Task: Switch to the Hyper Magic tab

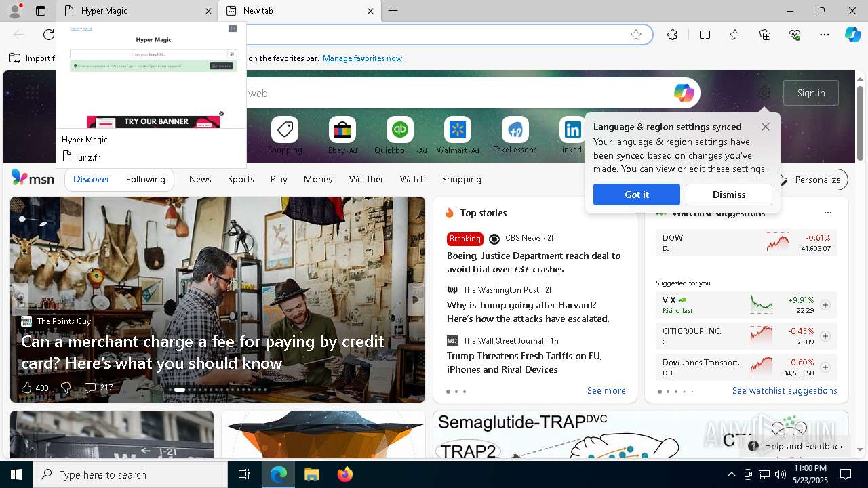Action: 137,11
